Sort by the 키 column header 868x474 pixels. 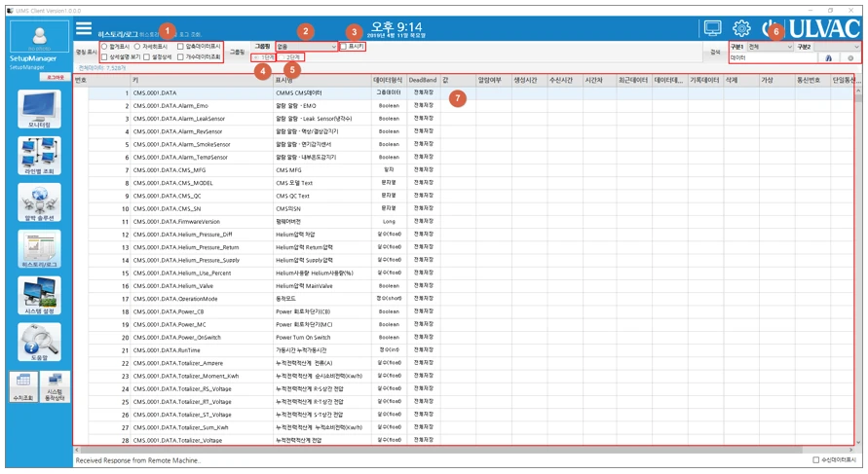[x=202, y=81]
